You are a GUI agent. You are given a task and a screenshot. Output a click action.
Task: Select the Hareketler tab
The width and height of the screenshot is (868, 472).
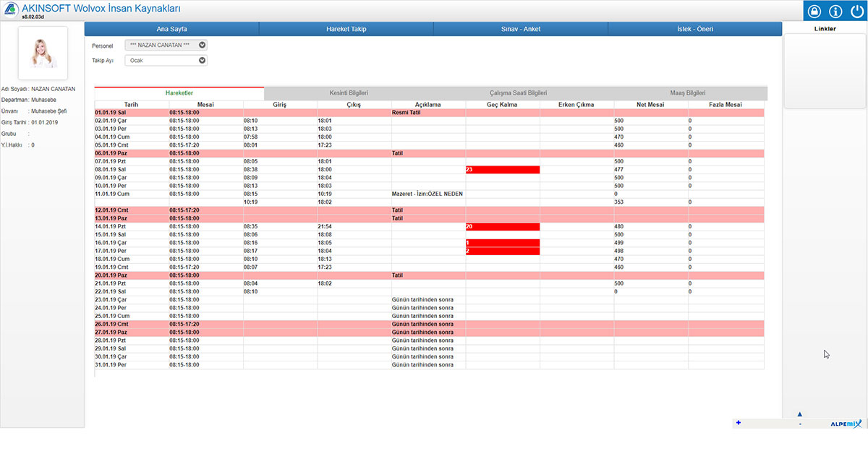click(179, 93)
